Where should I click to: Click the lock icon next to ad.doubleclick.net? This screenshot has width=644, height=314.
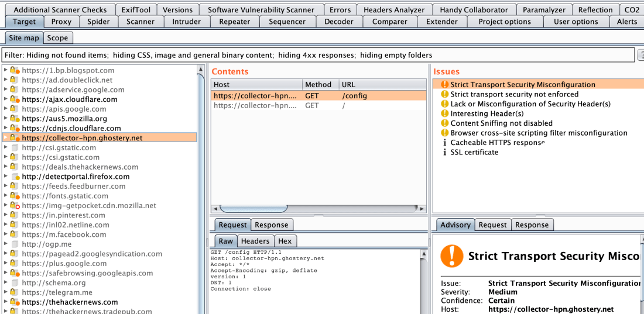pyautogui.click(x=13, y=80)
